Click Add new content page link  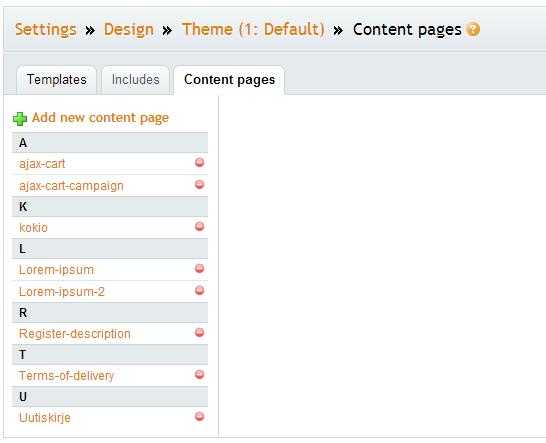point(100,118)
